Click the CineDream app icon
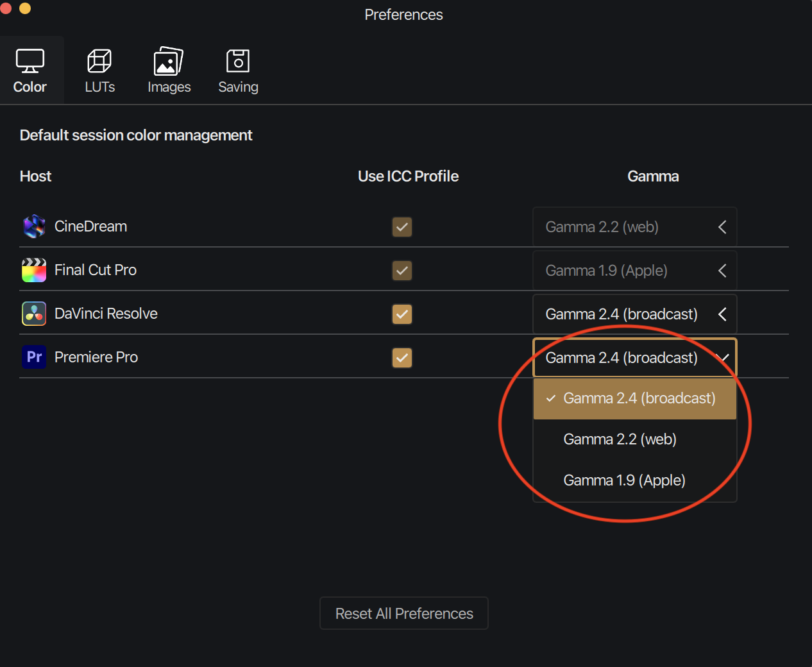 34,226
